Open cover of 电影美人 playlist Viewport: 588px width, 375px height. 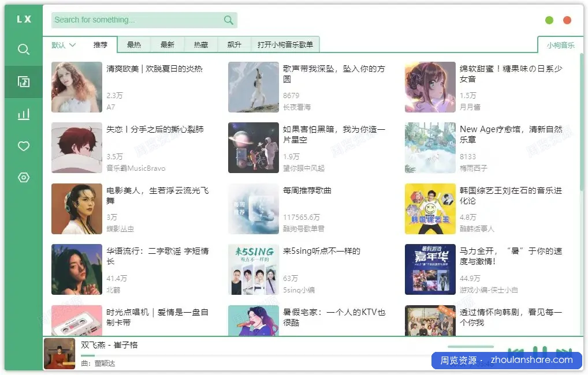click(76, 209)
